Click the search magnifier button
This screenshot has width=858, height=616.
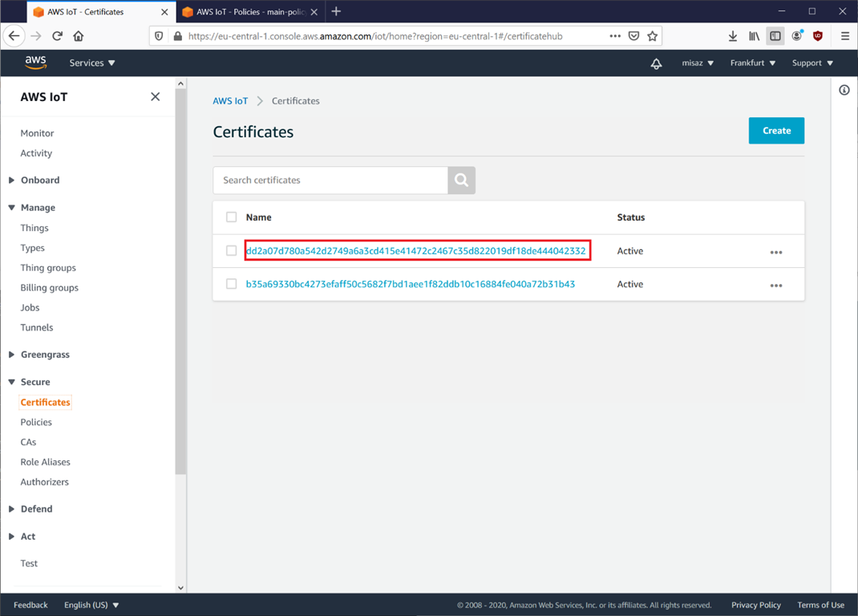461,180
